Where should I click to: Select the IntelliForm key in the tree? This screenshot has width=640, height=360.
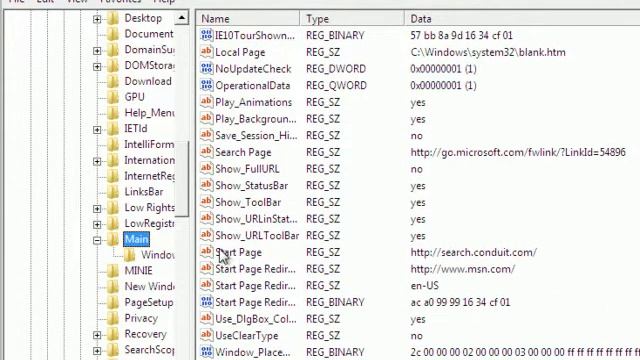[149, 144]
